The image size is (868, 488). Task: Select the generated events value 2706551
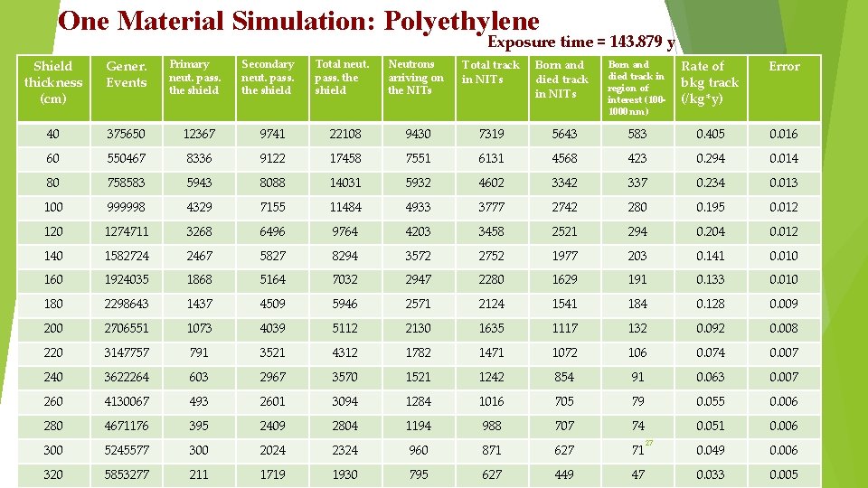point(127,328)
